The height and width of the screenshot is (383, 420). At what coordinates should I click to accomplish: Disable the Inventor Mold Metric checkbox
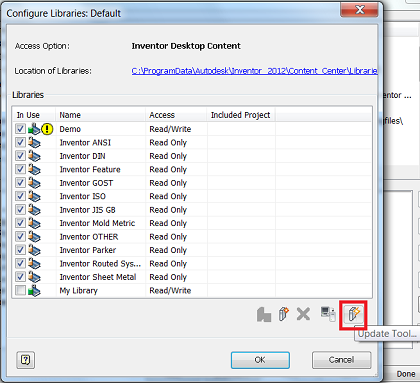coord(20,223)
